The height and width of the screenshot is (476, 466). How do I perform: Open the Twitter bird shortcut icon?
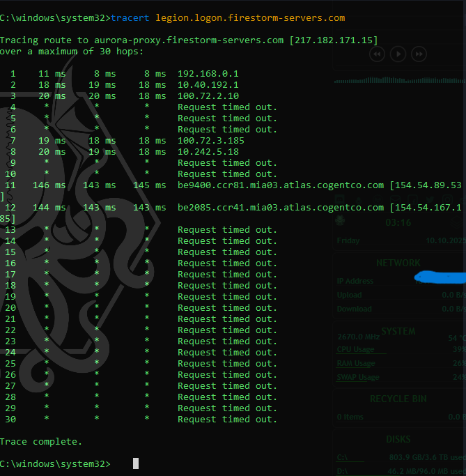[429, 199]
